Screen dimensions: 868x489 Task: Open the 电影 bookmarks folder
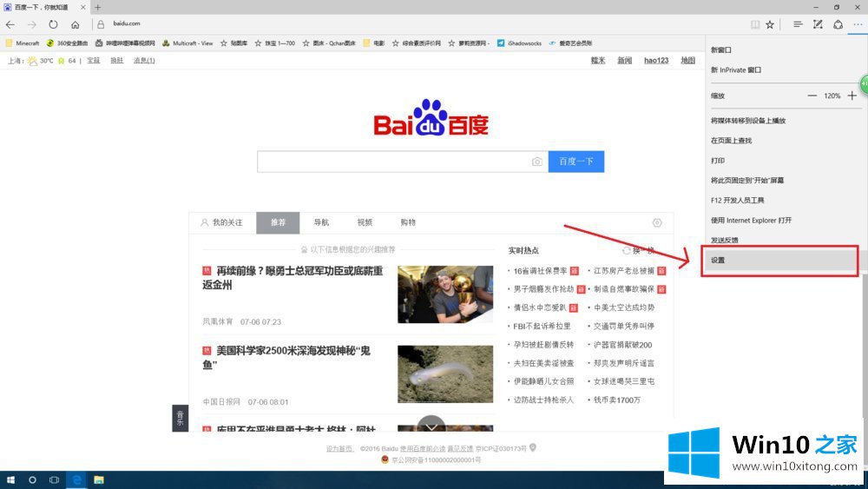pyautogui.click(x=373, y=43)
